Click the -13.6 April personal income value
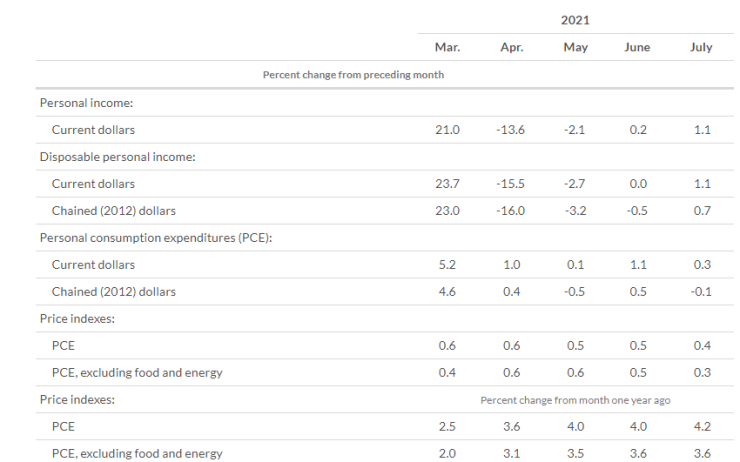740x462 pixels. coord(511,129)
